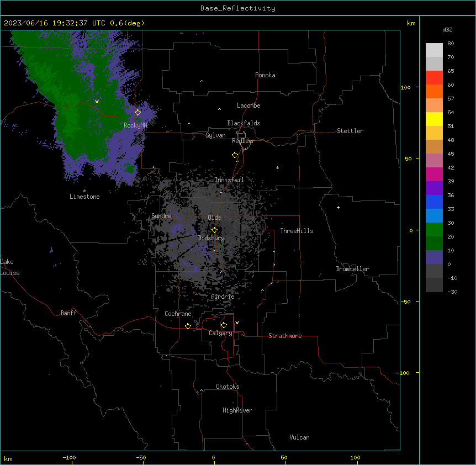Pick the light gray top swatch near 80 dBZ
476x465 pixels.
pos(434,50)
